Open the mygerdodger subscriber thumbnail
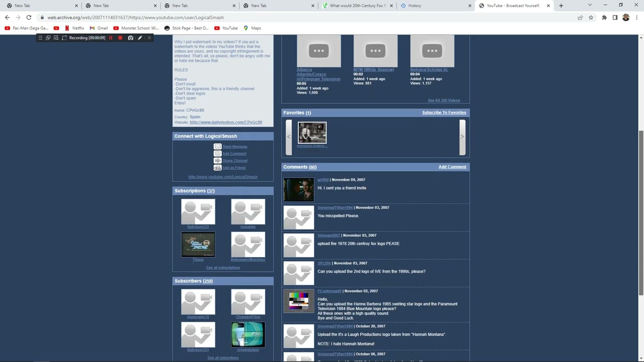 click(x=248, y=335)
